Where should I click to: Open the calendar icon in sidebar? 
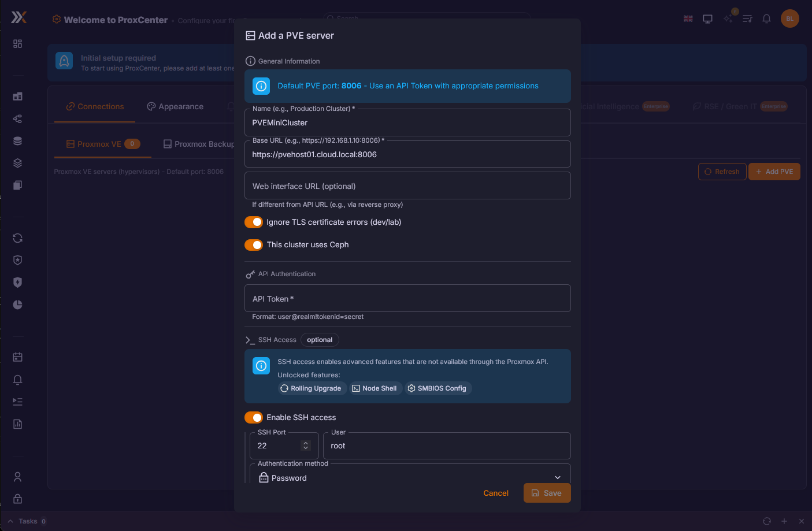(18, 357)
